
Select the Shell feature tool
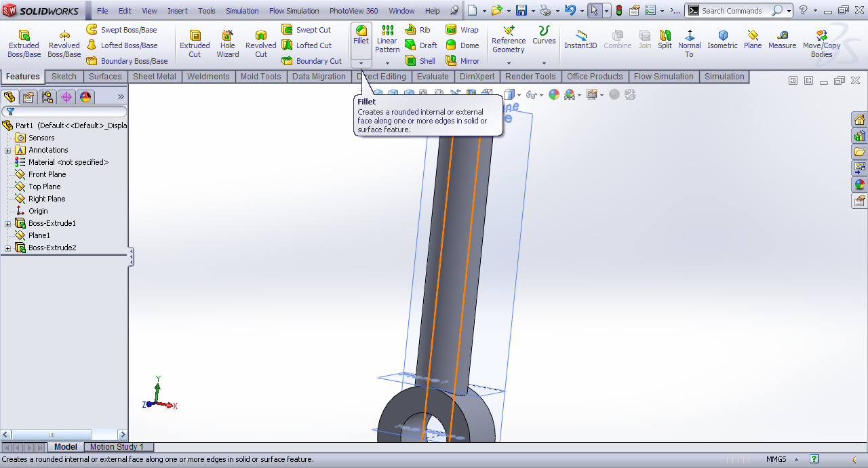click(420, 61)
